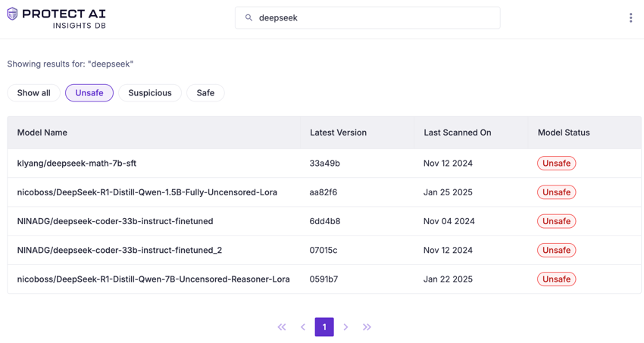
Task: Click the search magnifier icon
Action: [249, 17]
